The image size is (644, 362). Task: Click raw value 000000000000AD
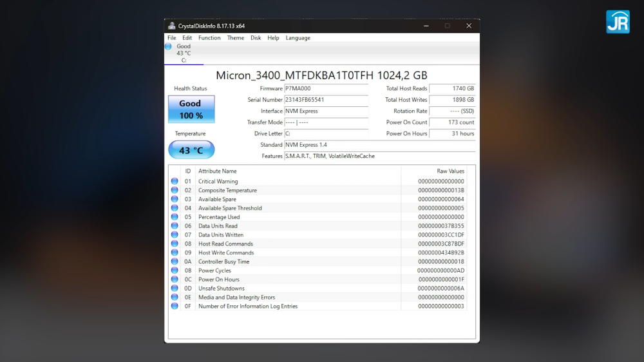pos(440,271)
